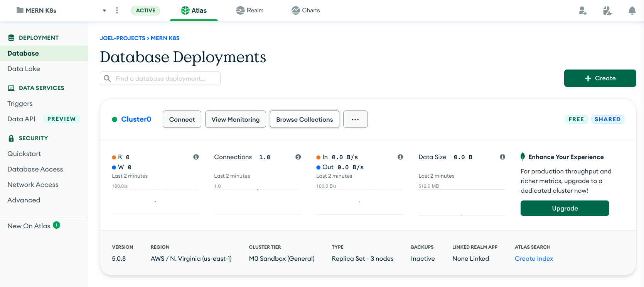The width and height of the screenshot is (644, 287).
Task: Click None Linked realm app value
Action: point(471,258)
